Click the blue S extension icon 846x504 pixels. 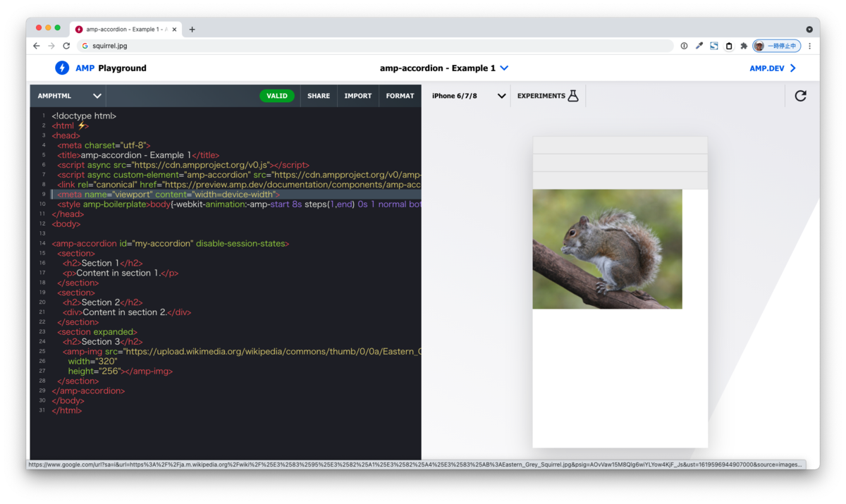[714, 46]
